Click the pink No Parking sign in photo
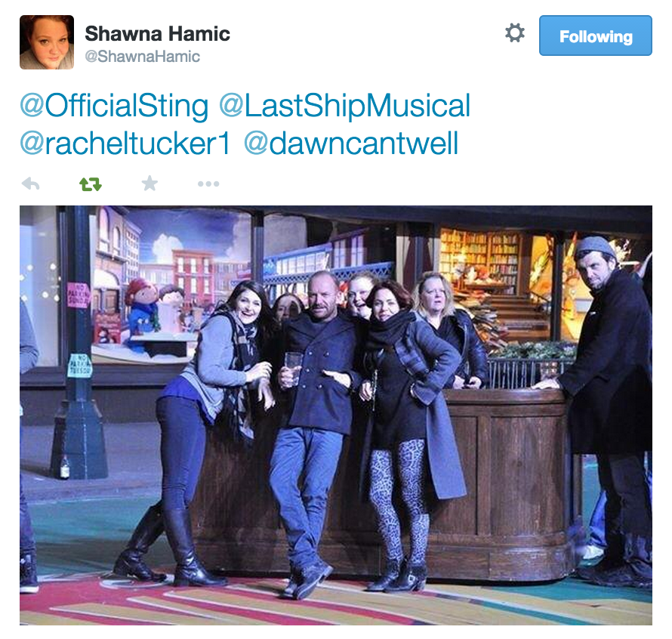672x639 pixels. coord(77,295)
